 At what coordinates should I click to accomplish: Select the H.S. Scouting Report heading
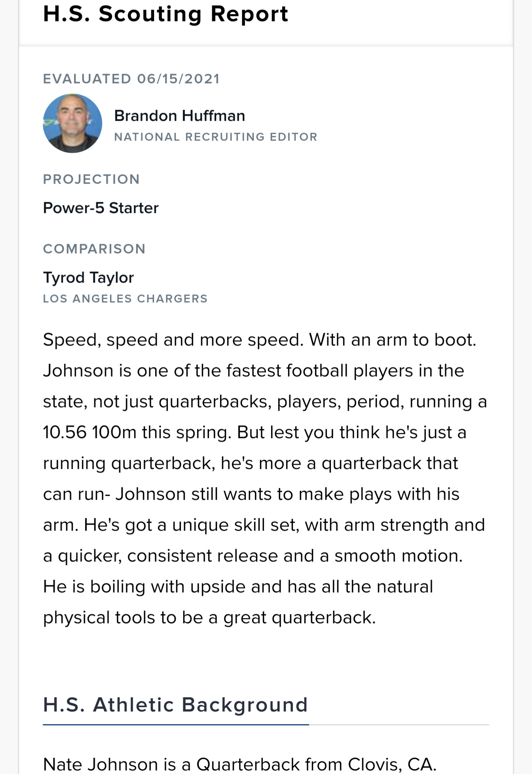(165, 14)
